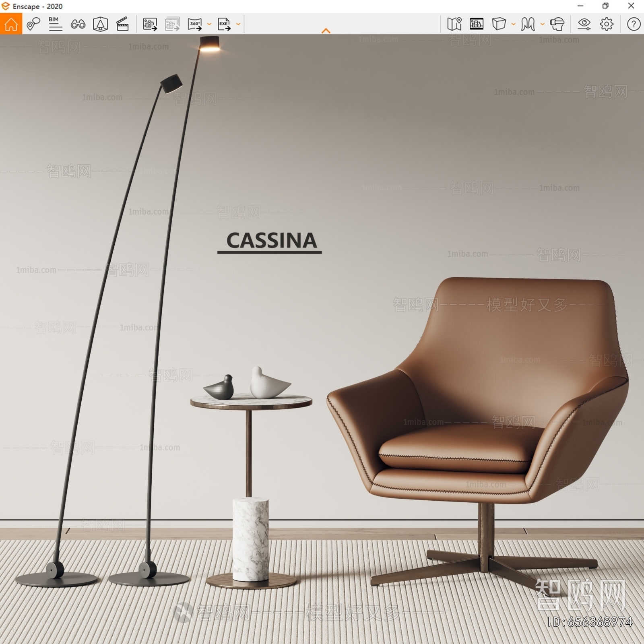
Task: Open view management binoculars icon
Action: pos(78,24)
